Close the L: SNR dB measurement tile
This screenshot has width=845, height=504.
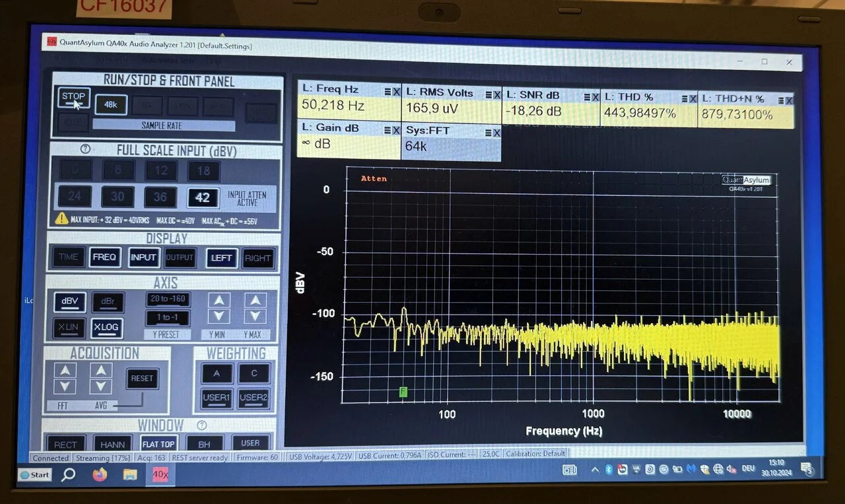coord(595,98)
